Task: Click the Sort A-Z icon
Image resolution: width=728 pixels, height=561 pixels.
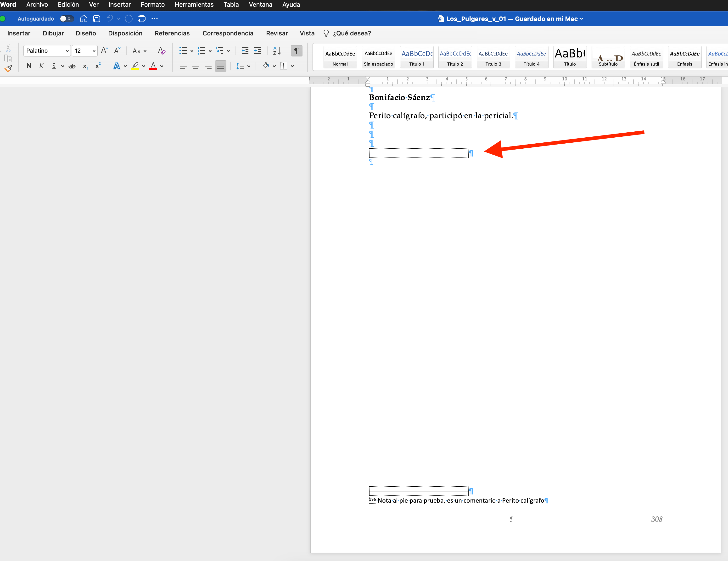Action: (277, 51)
